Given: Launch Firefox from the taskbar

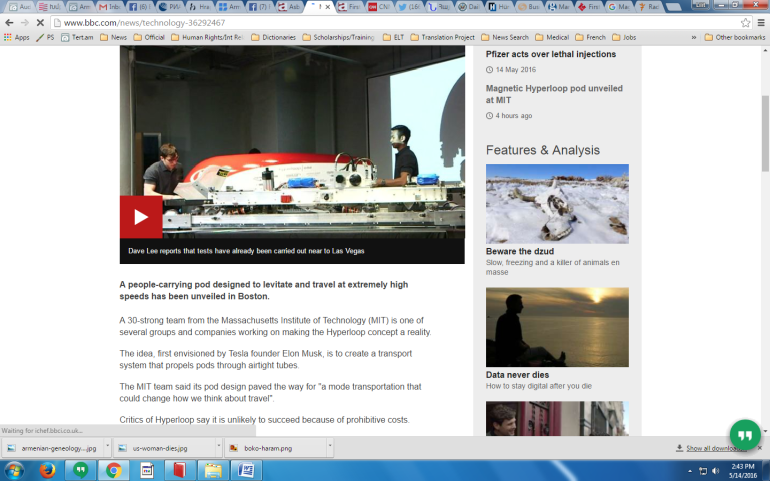Looking at the screenshot, I should 48,471.
